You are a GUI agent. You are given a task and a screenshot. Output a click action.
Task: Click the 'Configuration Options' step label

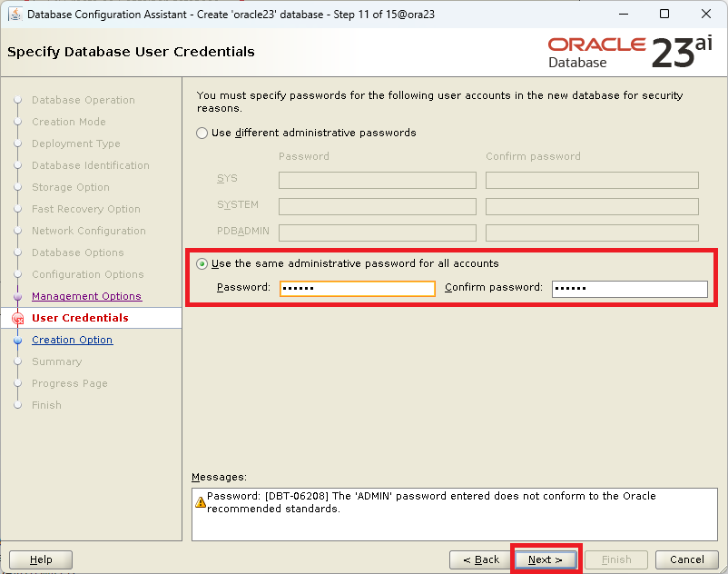(x=88, y=274)
